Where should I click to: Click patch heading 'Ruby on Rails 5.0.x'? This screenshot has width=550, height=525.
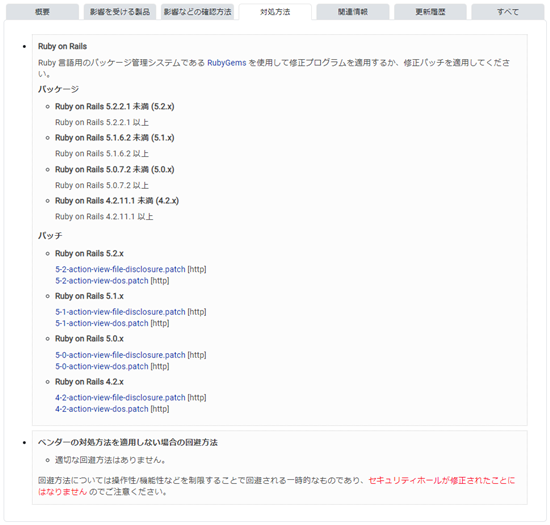(x=89, y=339)
